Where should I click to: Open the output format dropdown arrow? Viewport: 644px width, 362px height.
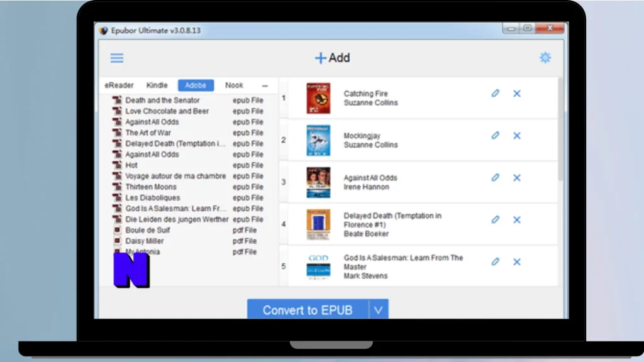click(x=378, y=310)
